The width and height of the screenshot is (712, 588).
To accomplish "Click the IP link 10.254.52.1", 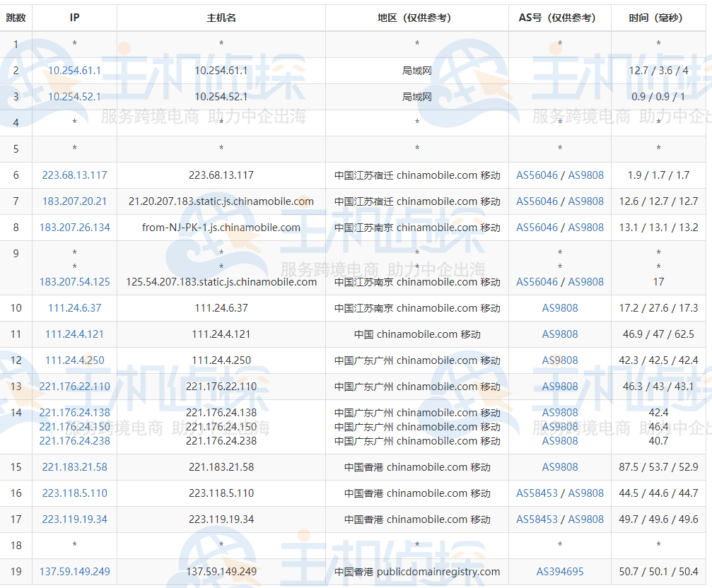I will pyautogui.click(x=74, y=97).
